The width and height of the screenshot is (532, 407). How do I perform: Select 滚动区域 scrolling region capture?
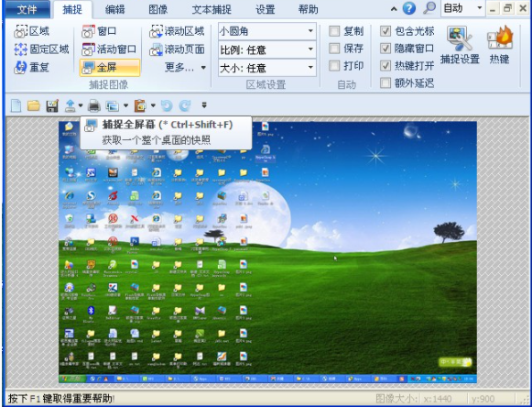coord(177,31)
